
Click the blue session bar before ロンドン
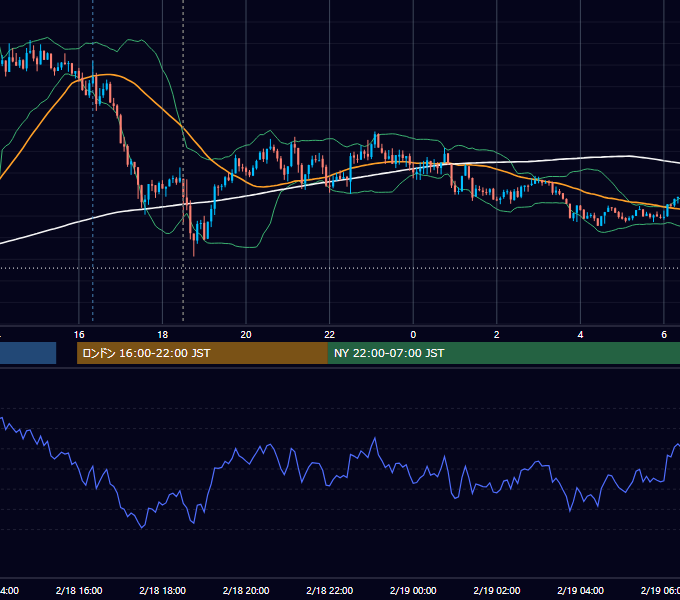[x=28, y=353]
